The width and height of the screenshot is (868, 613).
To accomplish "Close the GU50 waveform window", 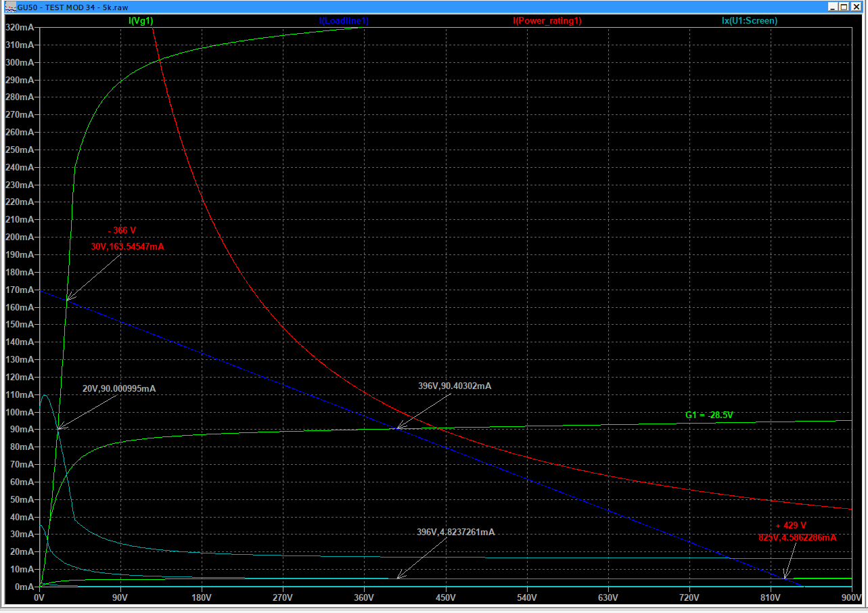I will click(856, 7).
